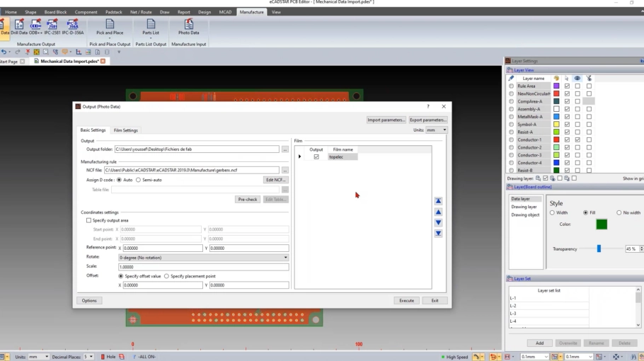The width and height of the screenshot is (644, 361).
Task: Click the Pre-check button
Action: click(x=247, y=199)
